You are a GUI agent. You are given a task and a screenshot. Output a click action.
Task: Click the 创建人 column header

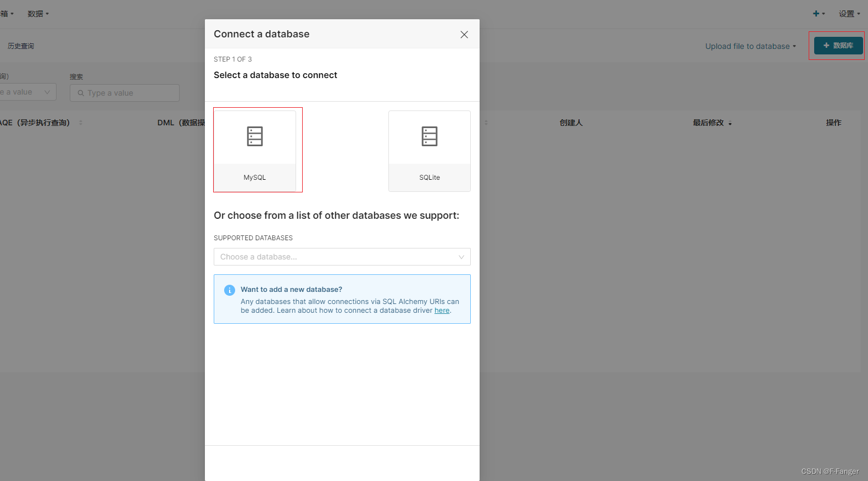click(571, 123)
